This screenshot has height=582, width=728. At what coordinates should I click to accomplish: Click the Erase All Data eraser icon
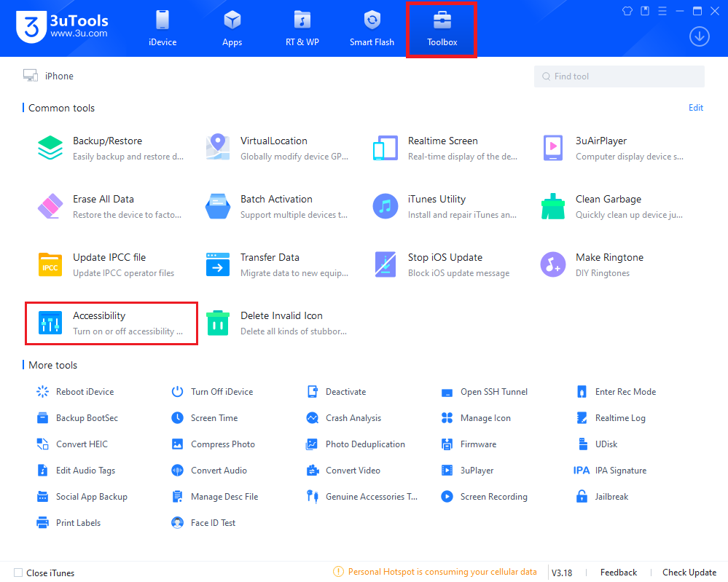coord(50,206)
